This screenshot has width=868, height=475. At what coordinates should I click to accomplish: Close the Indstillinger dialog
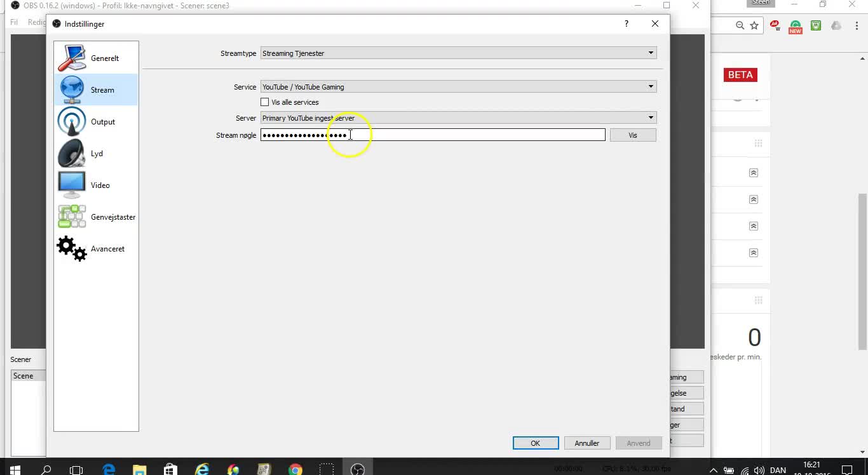click(655, 23)
